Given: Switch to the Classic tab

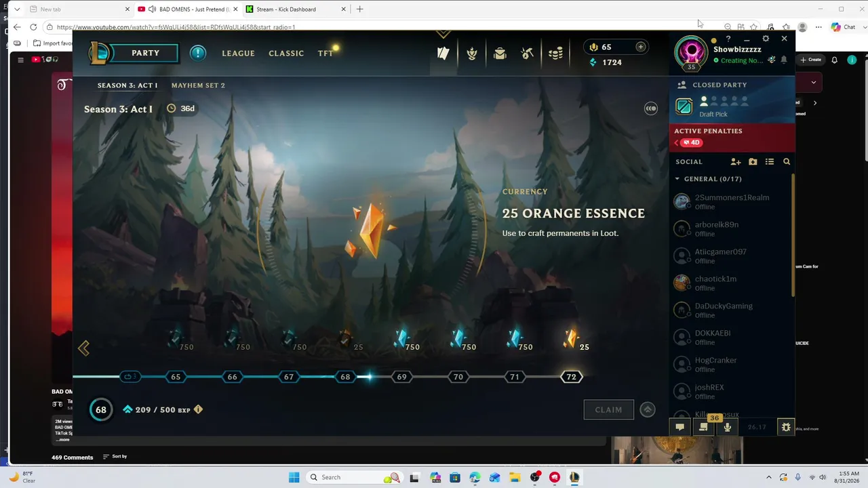Looking at the screenshot, I should click(x=286, y=54).
